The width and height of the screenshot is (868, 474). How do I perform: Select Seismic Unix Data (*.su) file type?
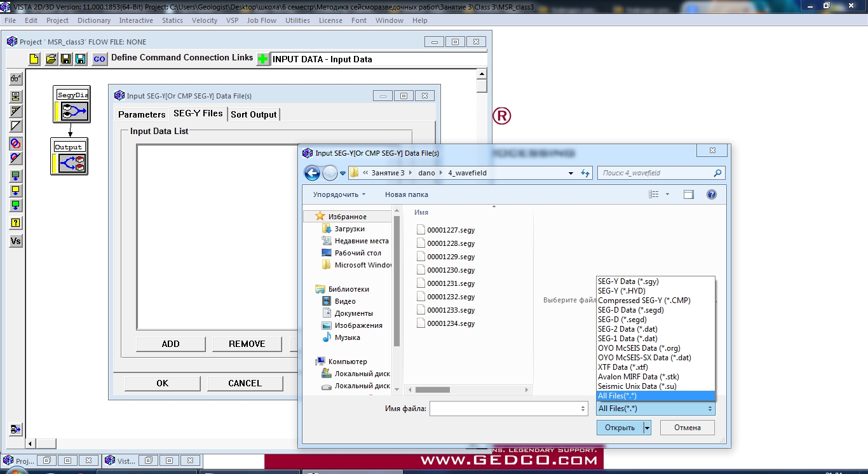point(656,386)
